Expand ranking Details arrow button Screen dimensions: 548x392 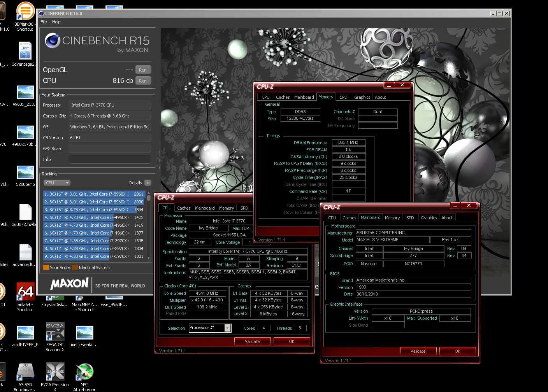(148, 183)
